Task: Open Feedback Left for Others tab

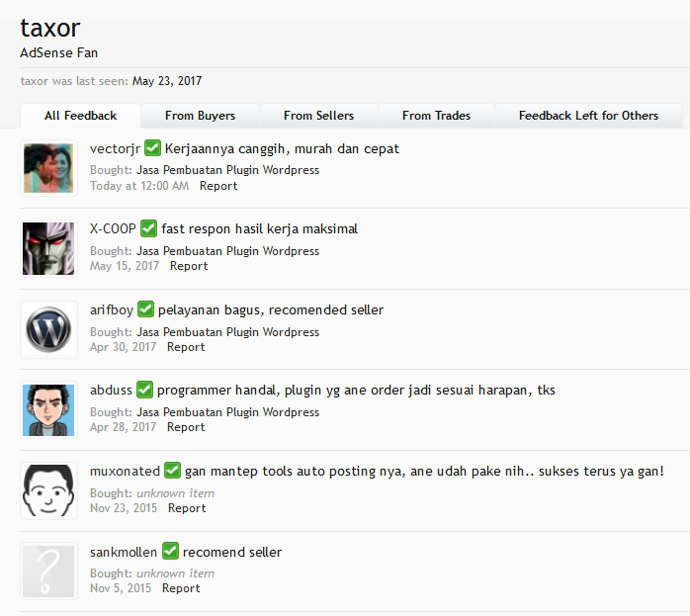Action: coord(588,116)
